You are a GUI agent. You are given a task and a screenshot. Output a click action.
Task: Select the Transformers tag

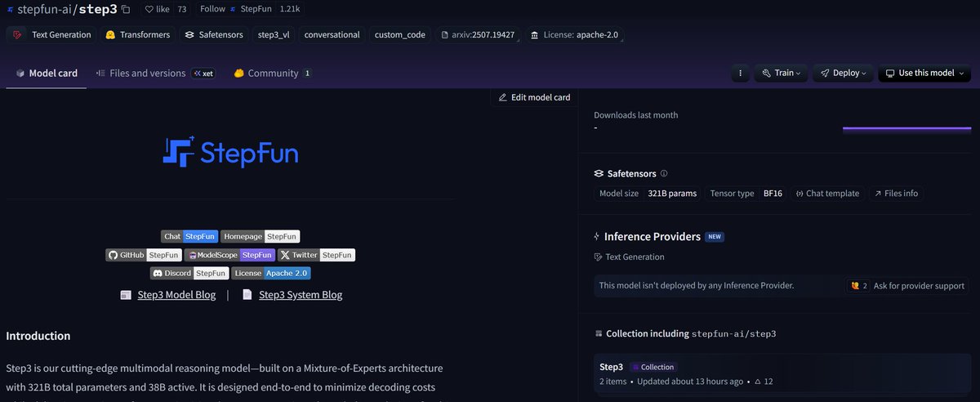click(x=138, y=35)
